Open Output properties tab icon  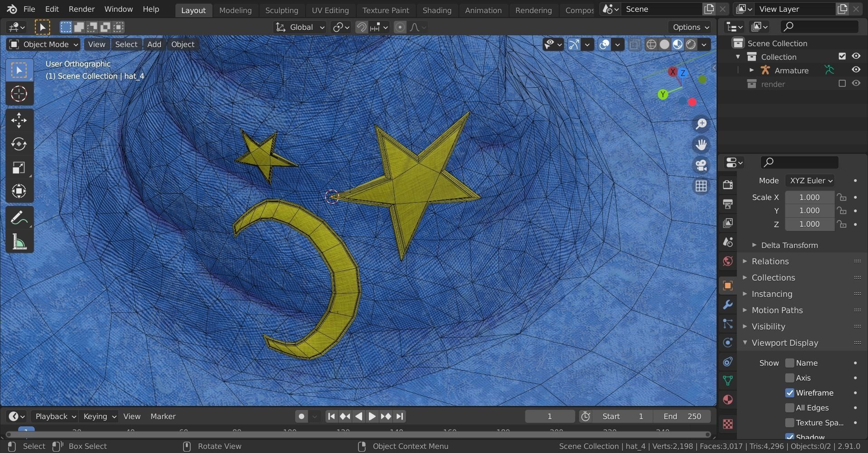click(728, 204)
